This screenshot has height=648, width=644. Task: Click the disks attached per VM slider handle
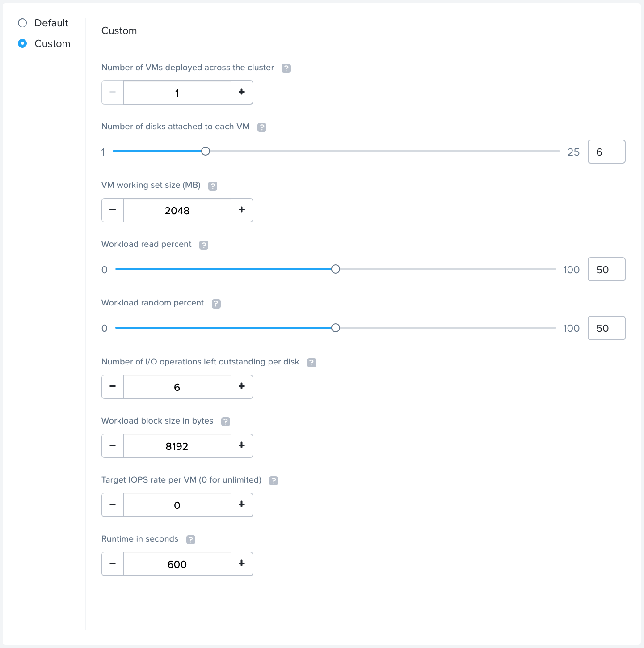(x=206, y=151)
